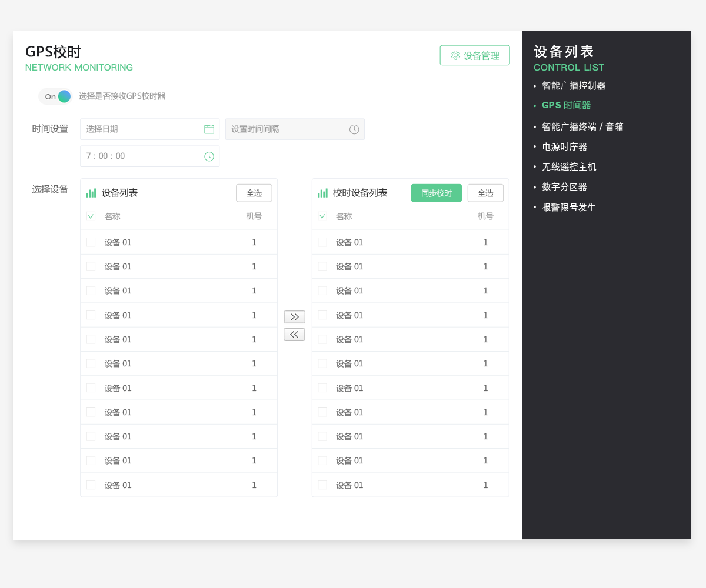Click the GPS校时 page title
Viewport: 706px width, 588px height.
tap(53, 52)
